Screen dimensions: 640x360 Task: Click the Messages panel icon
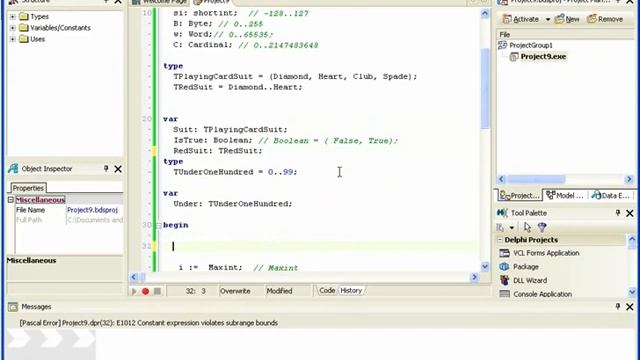tap(13, 307)
